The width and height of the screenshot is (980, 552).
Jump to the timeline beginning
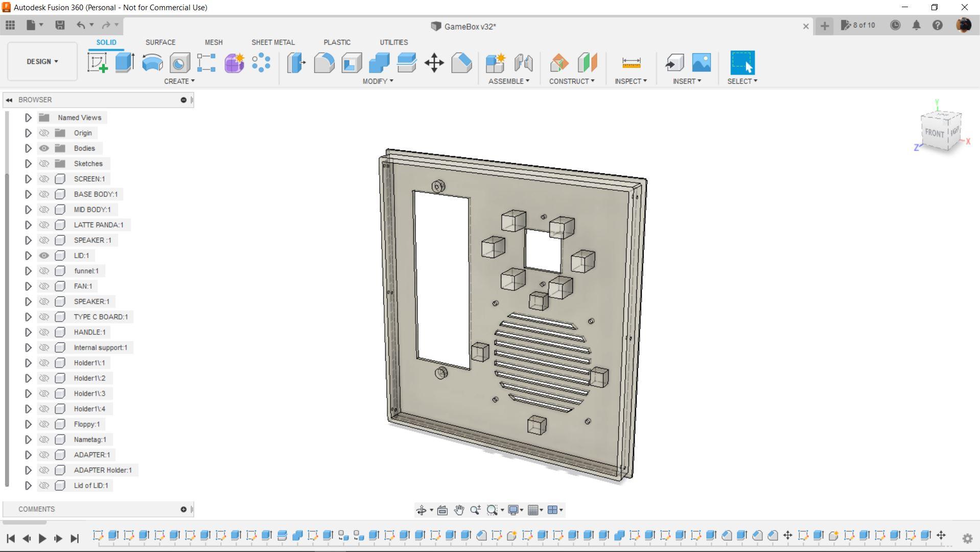click(11, 538)
